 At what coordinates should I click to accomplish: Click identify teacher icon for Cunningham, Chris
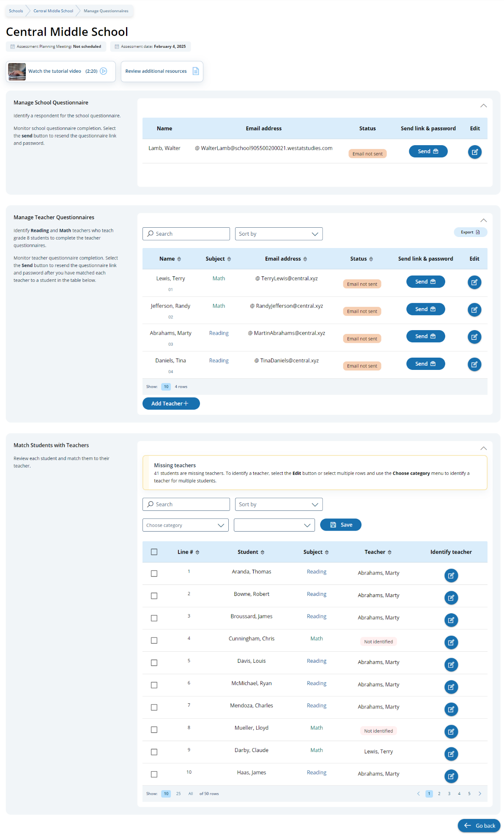(451, 642)
